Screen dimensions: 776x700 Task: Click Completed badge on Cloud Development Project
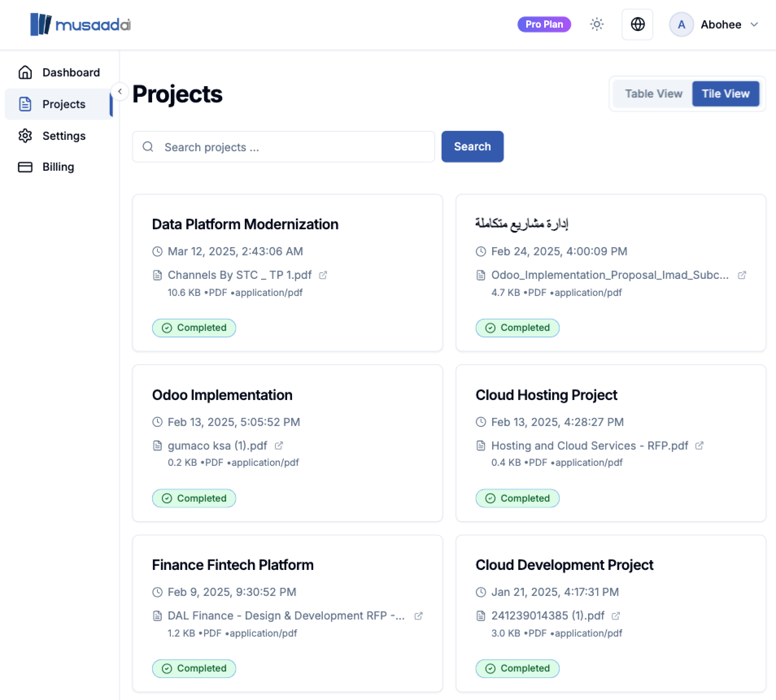[x=517, y=668]
